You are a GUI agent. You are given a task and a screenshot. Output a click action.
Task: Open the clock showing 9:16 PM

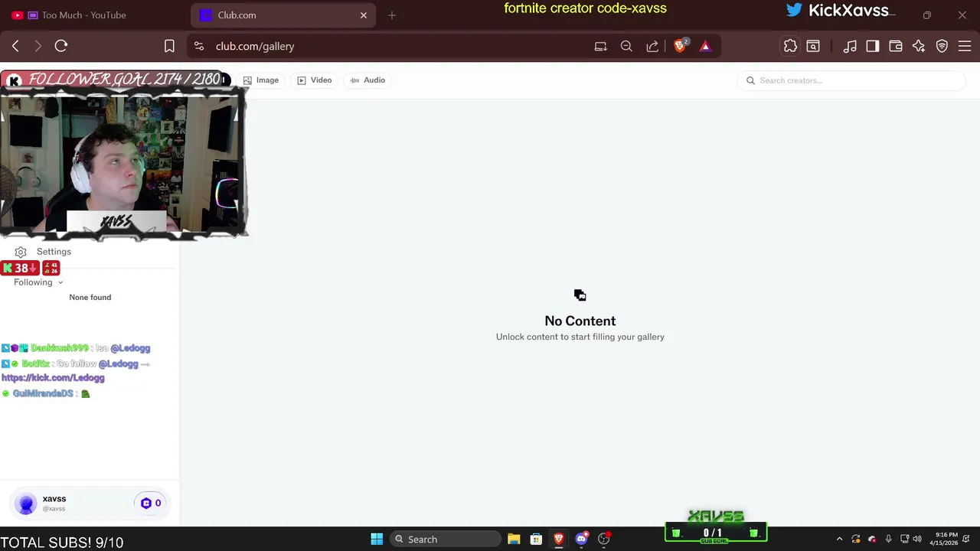(943, 539)
